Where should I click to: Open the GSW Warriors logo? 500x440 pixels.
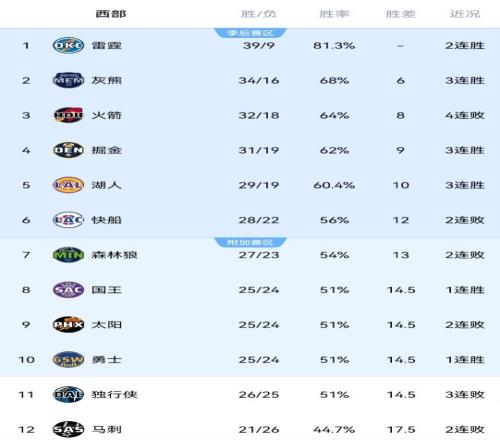[x=68, y=360]
